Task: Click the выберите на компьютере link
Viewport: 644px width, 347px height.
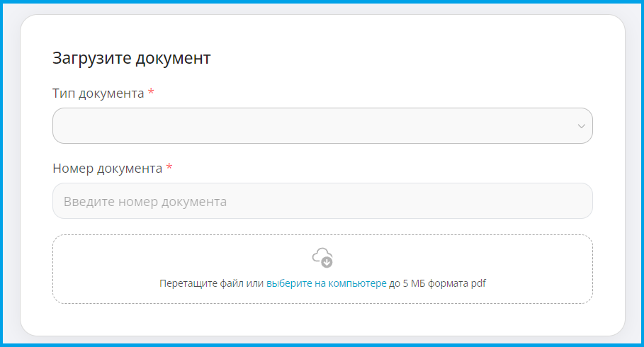Action: pos(327,283)
